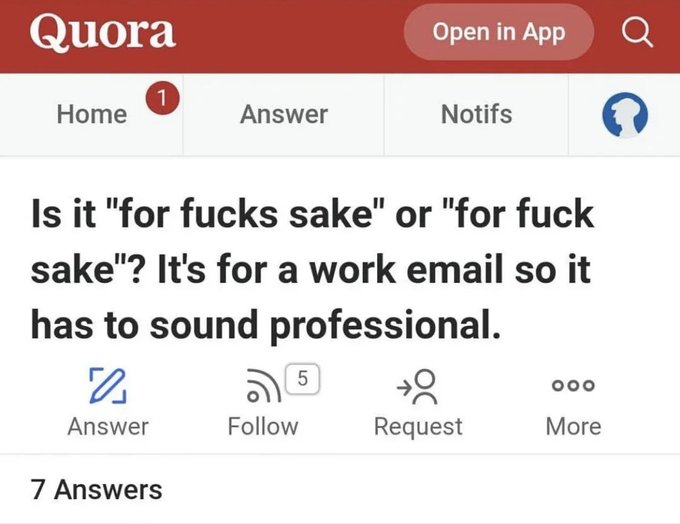The height and width of the screenshot is (524, 680).
Task: Expand the More options label
Action: click(x=573, y=426)
